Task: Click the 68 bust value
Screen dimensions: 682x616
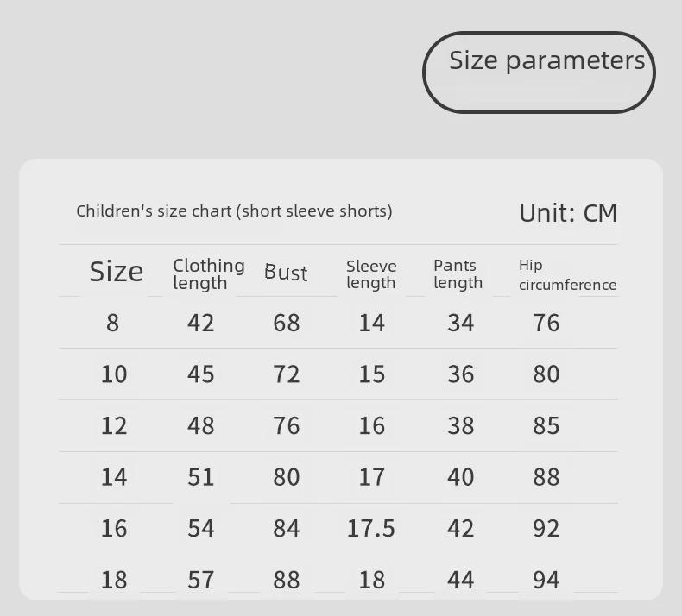Action: tap(287, 323)
